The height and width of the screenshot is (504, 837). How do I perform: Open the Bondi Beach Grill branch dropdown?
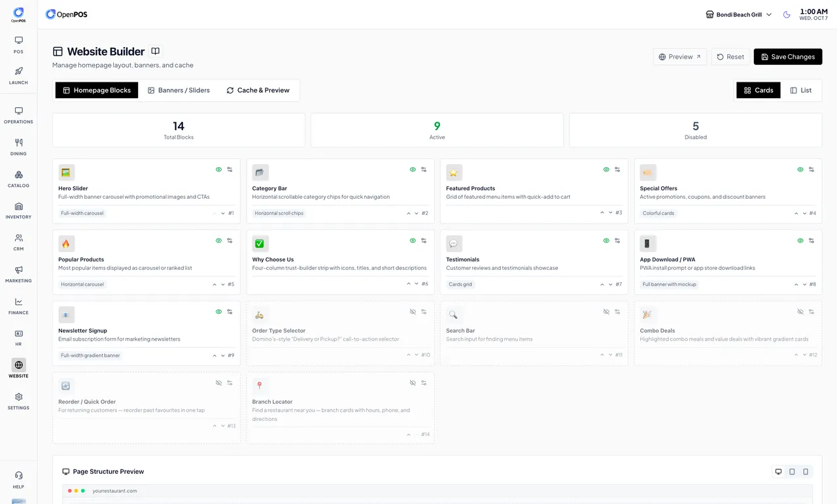[739, 14]
